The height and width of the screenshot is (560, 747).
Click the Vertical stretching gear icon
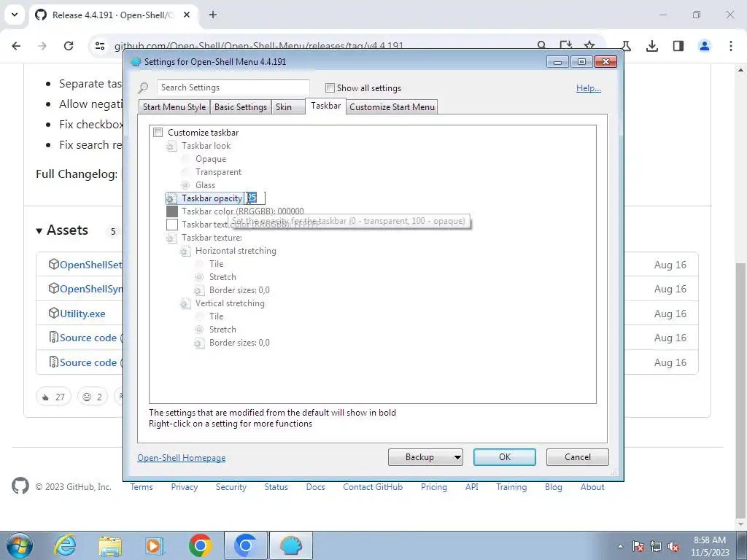185,303
